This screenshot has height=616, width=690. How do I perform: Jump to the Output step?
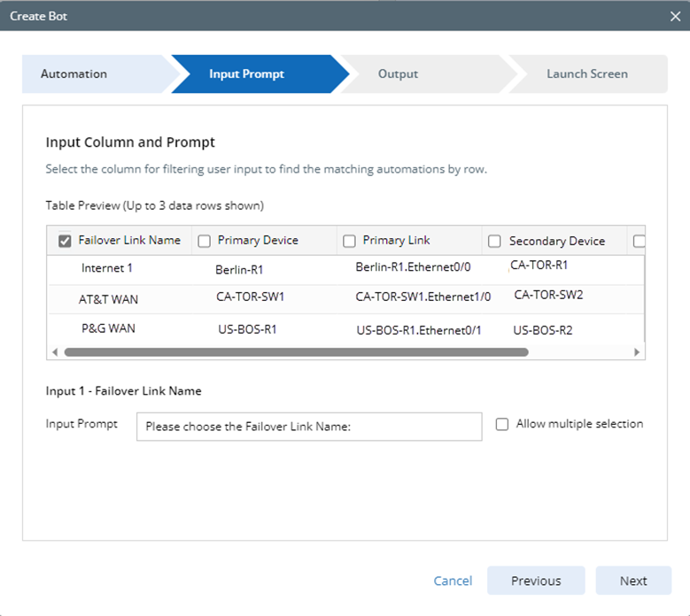click(398, 74)
